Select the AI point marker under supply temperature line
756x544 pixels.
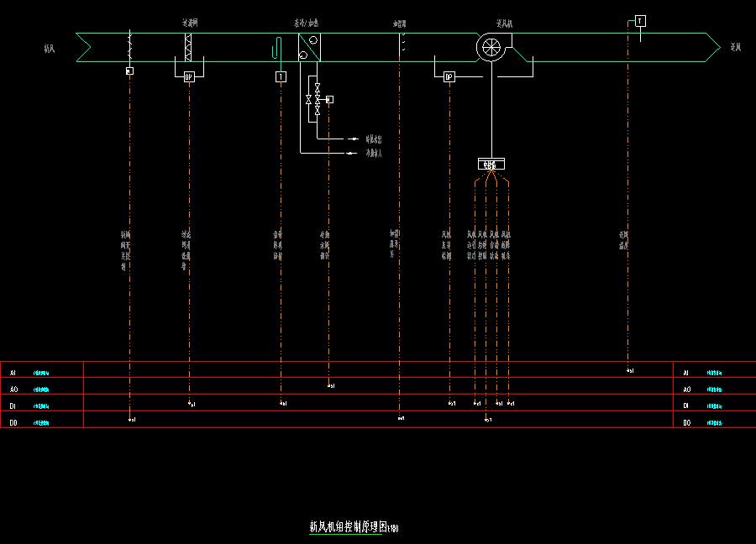[628, 369]
